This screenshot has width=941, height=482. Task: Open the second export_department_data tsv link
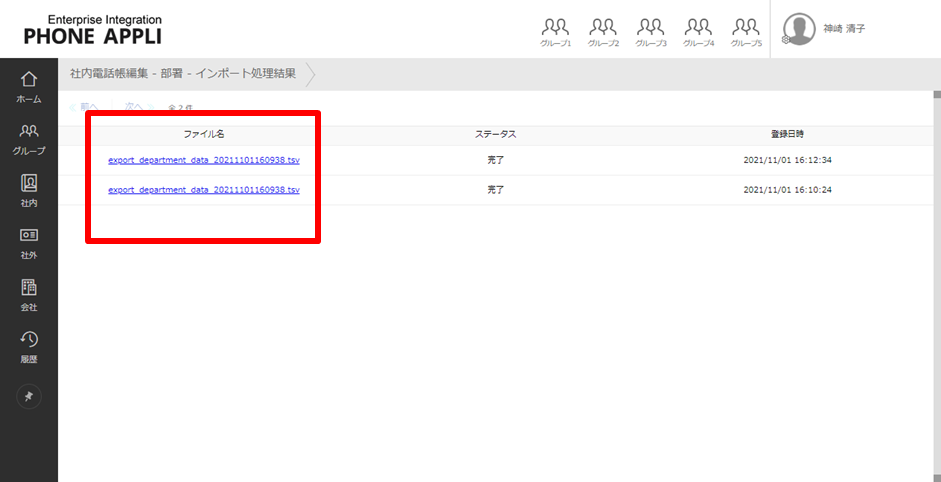point(204,190)
